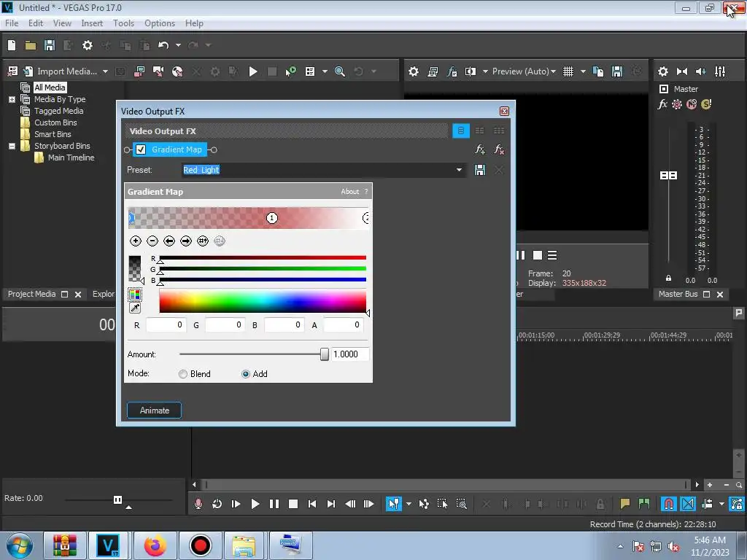Switch FX dialog to two-column view
Viewport: 747px width, 560px height.
pyautogui.click(x=480, y=131)
